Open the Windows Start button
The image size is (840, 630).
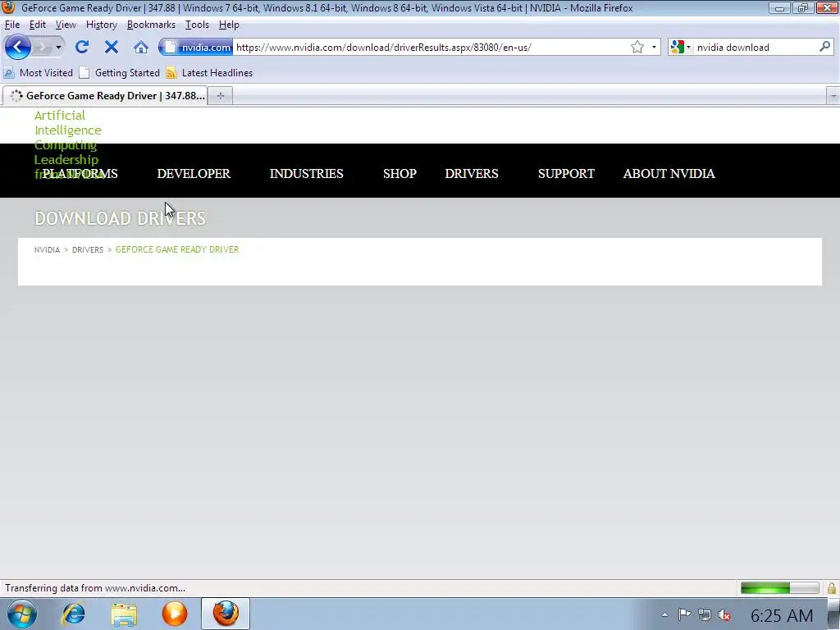[22, 614]
